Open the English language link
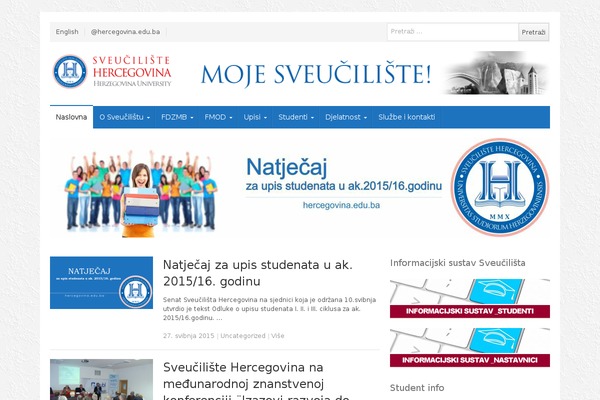600x400 pixels. (x=67, y=32)
